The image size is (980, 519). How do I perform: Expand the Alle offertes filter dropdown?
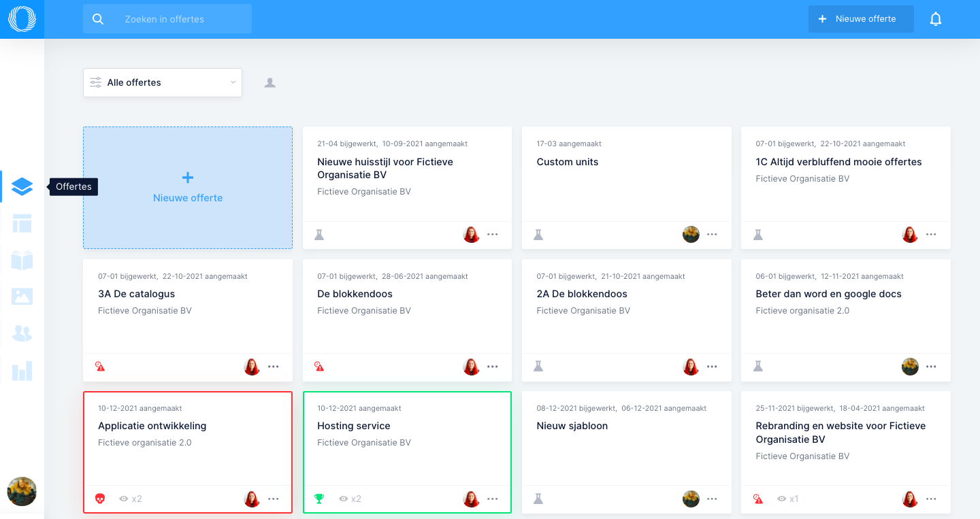pyautogui.click(x=163, y=82)
